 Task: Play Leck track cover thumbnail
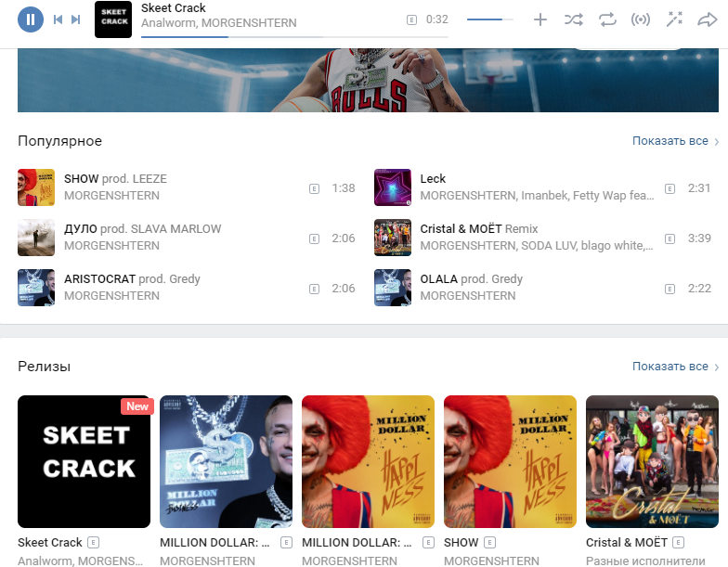392,187
